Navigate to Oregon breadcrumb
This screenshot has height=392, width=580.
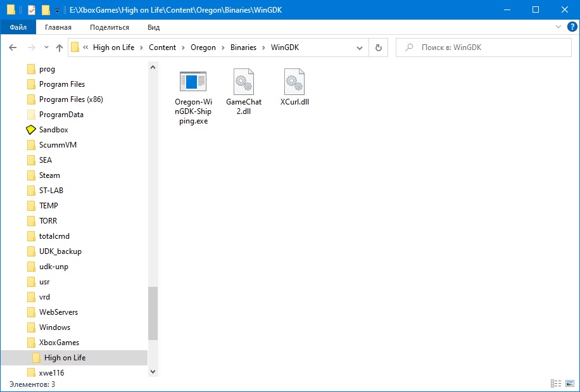[x=203, y=47]
